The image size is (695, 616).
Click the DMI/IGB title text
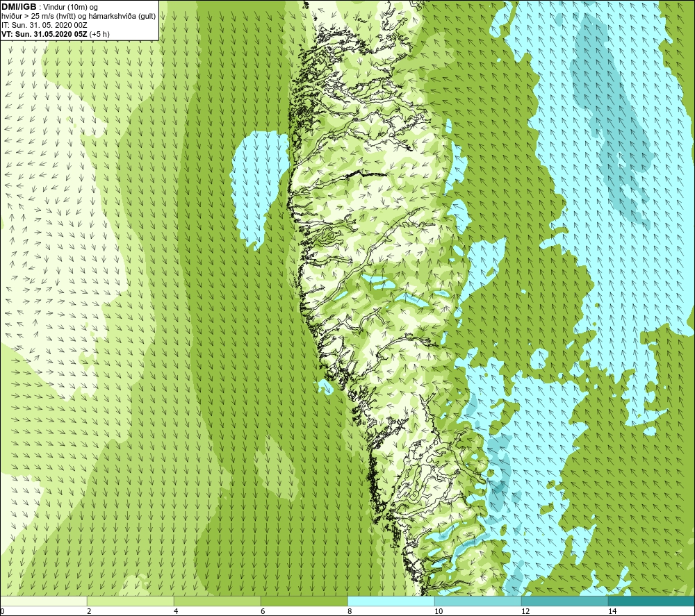click(x=19, y=7)
